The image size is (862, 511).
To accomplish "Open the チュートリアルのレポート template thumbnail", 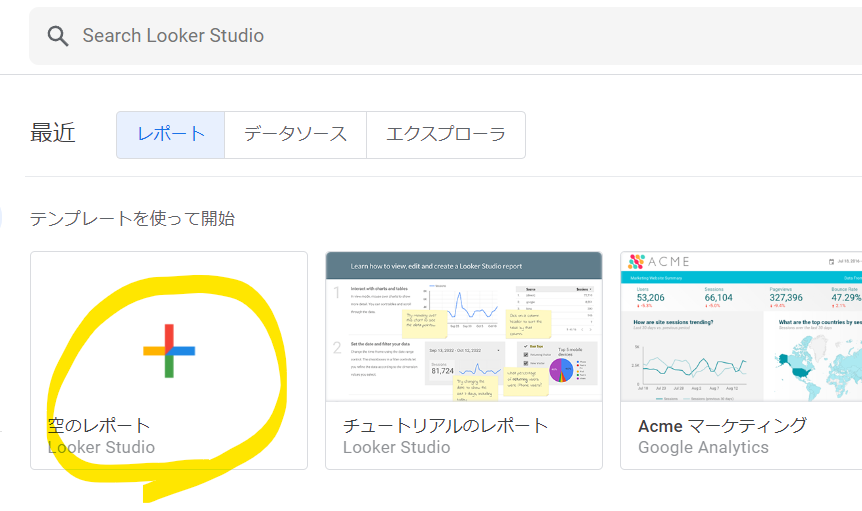I will 464,327.
